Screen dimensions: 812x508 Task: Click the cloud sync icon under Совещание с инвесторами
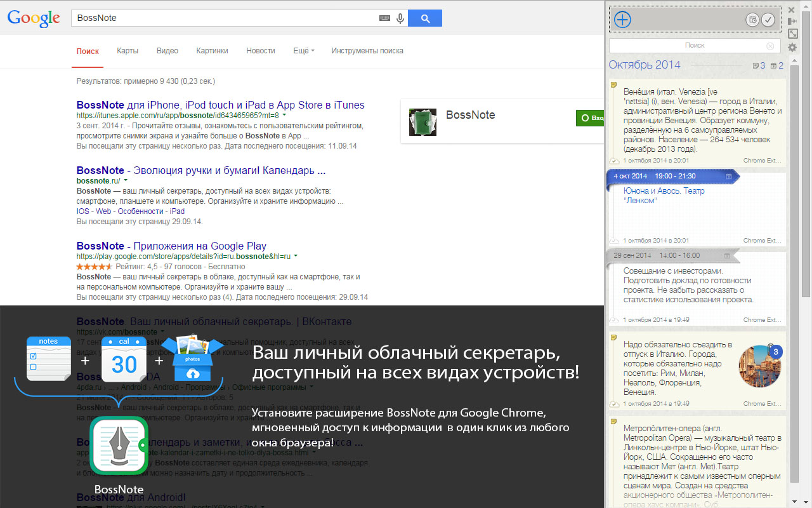pyautogui.click(x=614, y=319)
